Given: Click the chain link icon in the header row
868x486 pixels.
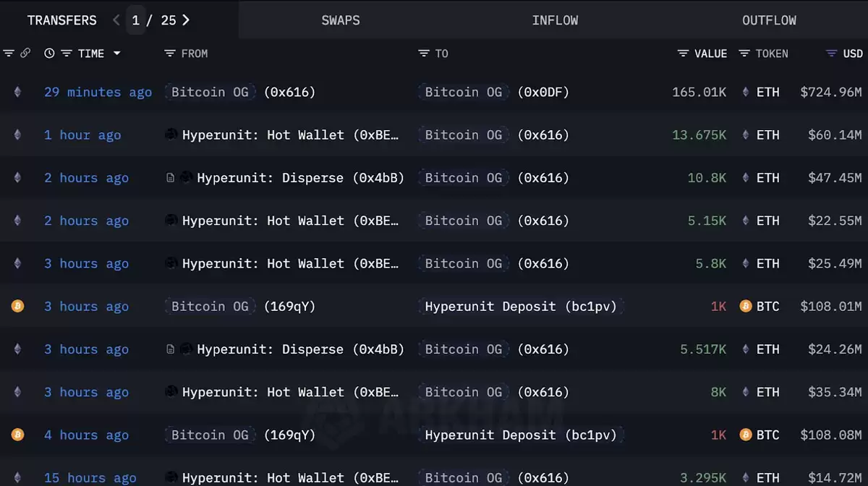Looking at the screenshot, I should (x=26, y=53).
